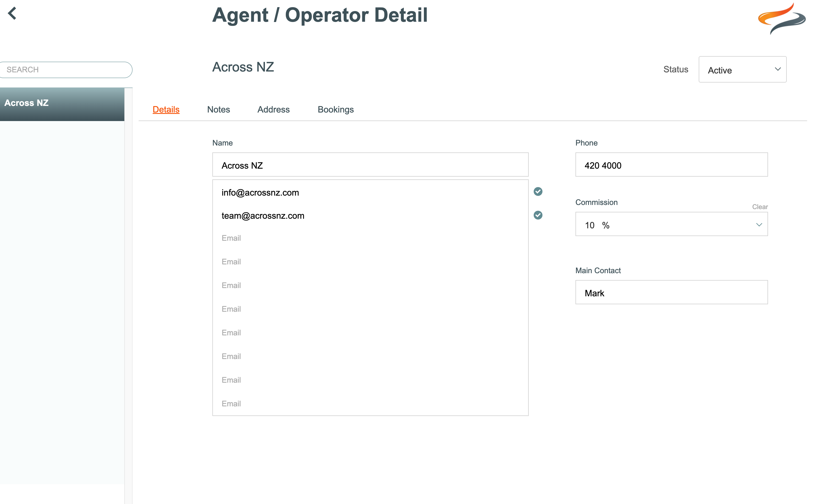Switch to the Details tab
The height and width of the screenshot is (504, 817).
point(166,109)
